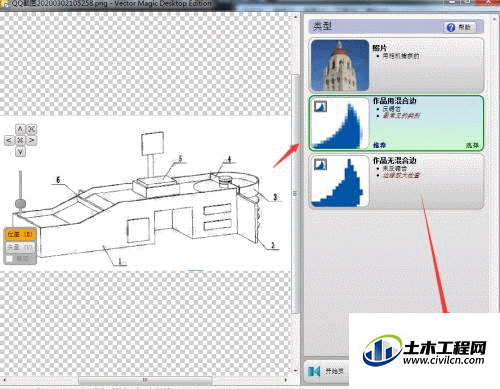Tick the checkbox below the 矢量 button
Viewport: 500px width, 389px height.
pyautogui.click(x=10, y=259)
